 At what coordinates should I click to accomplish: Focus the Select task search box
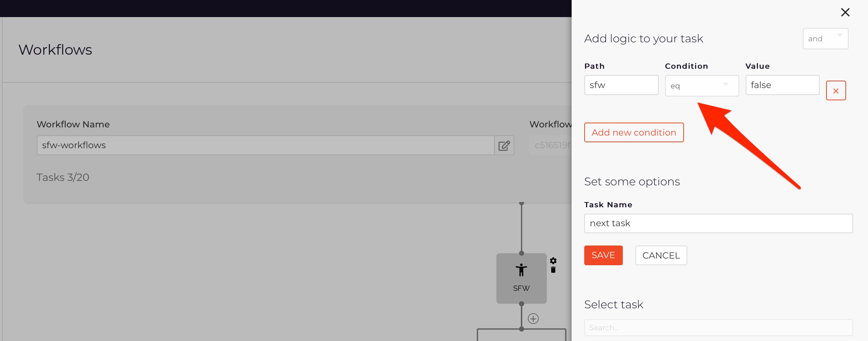(718, 328)
